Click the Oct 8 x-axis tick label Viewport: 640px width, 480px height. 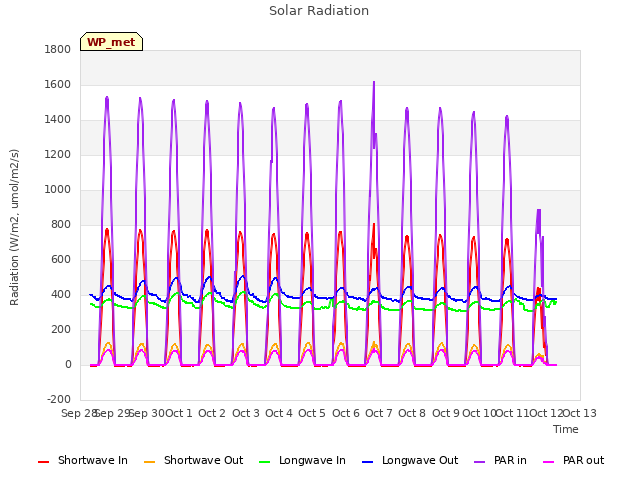(412, 413)
